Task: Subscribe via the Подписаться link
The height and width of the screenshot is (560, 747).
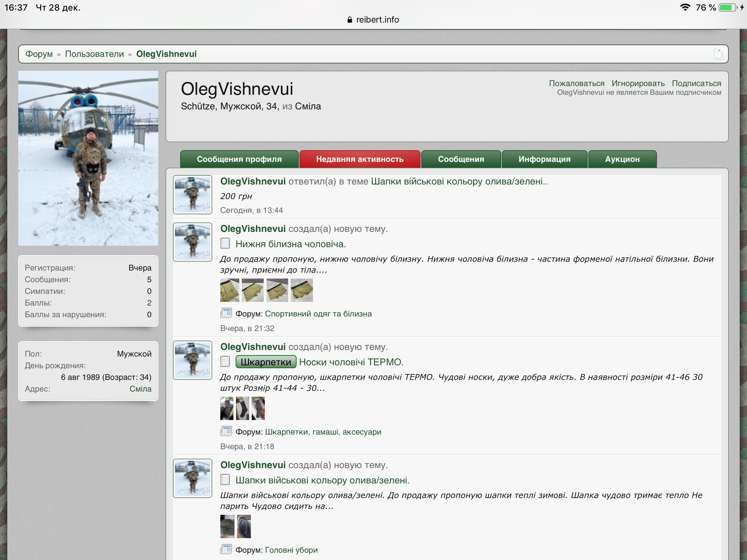Action: point(696,83)
